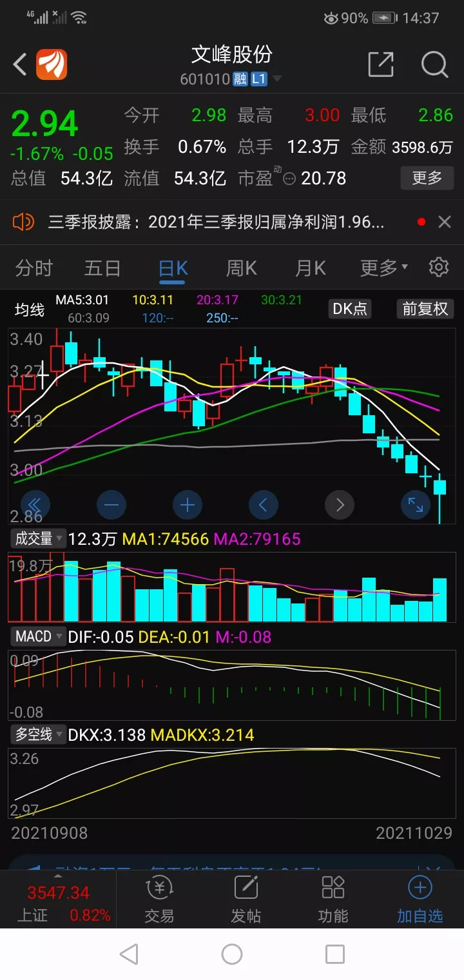Tap the 更多 button beside price stats
Screen dimensions: 464x980
[x=427, y=177]
